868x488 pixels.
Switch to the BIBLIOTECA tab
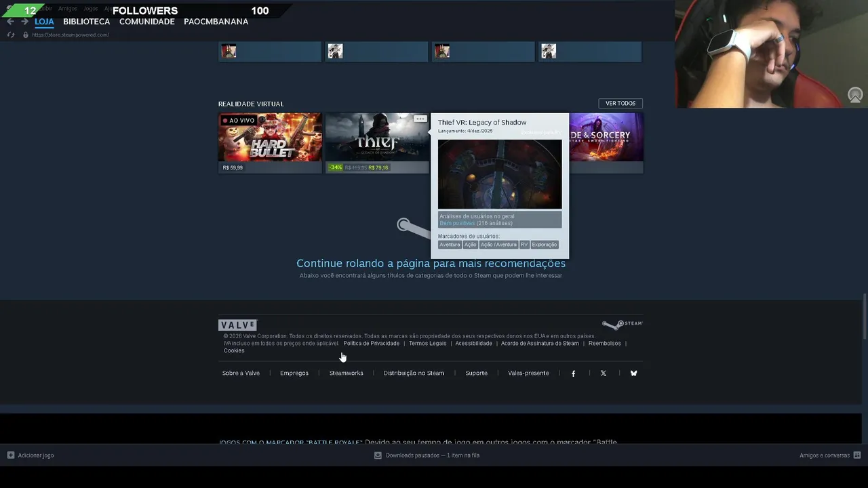[x=86, y=22]
